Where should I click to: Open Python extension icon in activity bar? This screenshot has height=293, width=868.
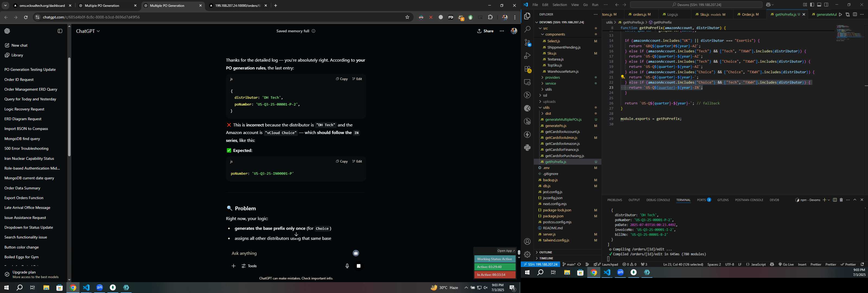click(x=527, y=148)
